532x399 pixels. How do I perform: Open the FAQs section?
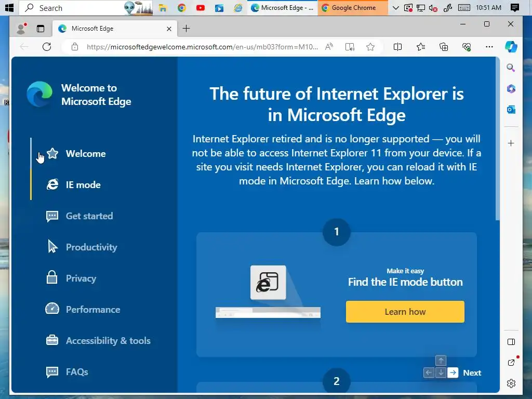click(x=67, y=372)
